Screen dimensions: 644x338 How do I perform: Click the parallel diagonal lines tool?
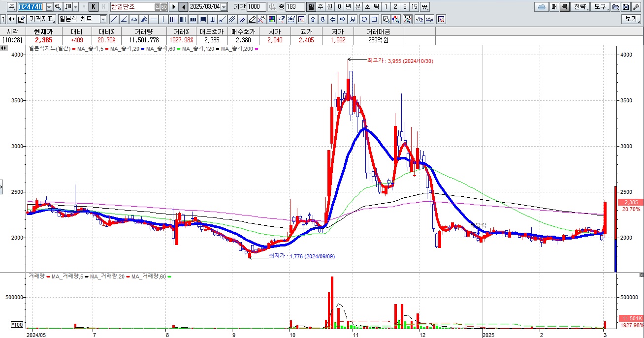click(231, 19)
